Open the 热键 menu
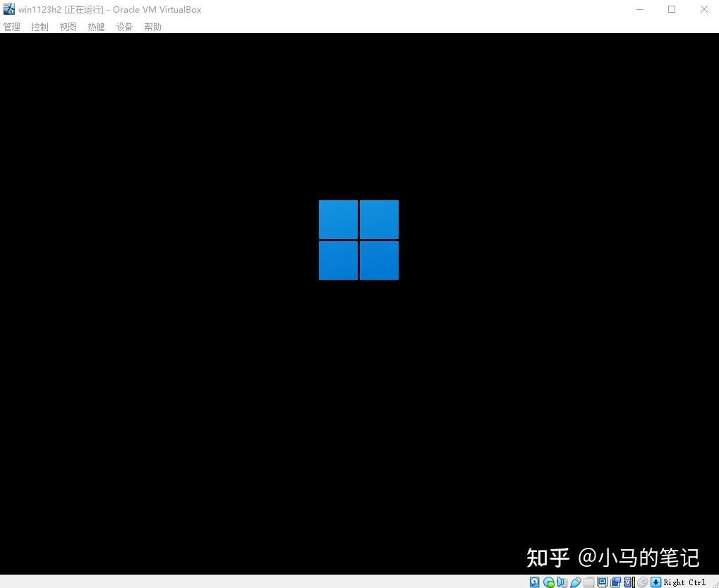This screenshot has width=719, height=588. click(96, 27)
